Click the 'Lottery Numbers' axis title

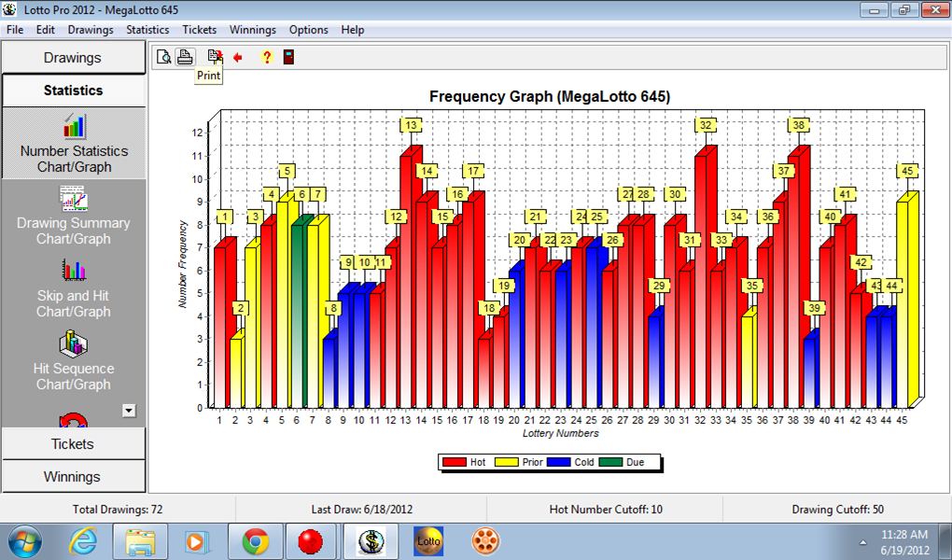tap(560, 433)
